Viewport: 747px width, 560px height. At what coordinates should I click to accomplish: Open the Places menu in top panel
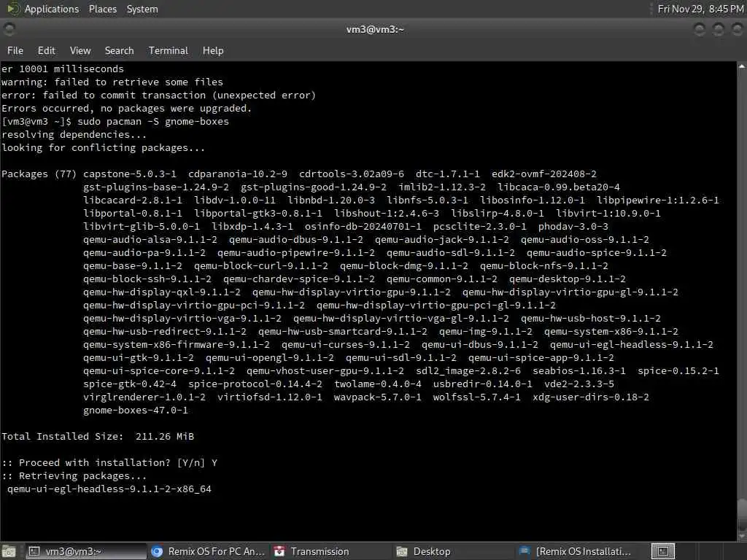(x=102, y=9)
